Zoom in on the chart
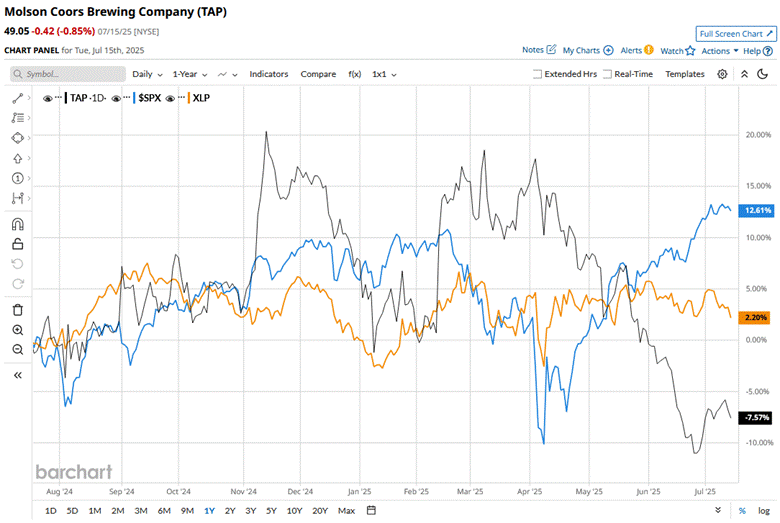This screenshot has width=780, height=523. point(17,330)
